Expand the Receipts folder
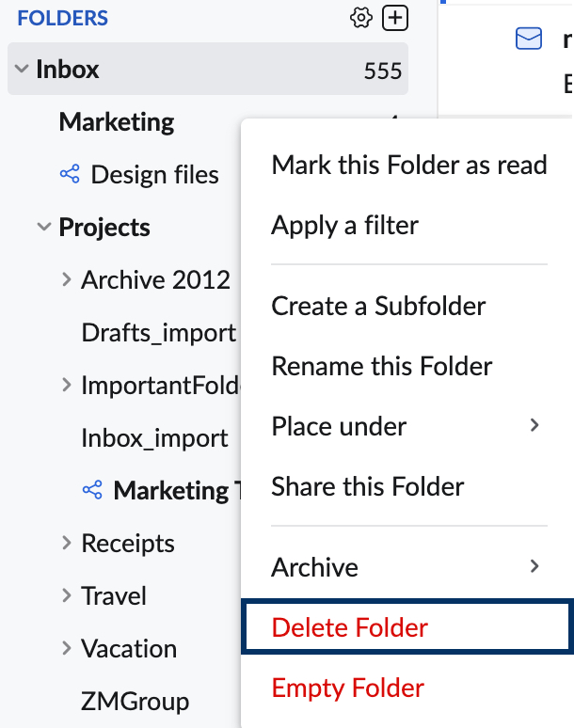Image resolution: width=574 pixels, height=728 pixels. coord(66,543)
